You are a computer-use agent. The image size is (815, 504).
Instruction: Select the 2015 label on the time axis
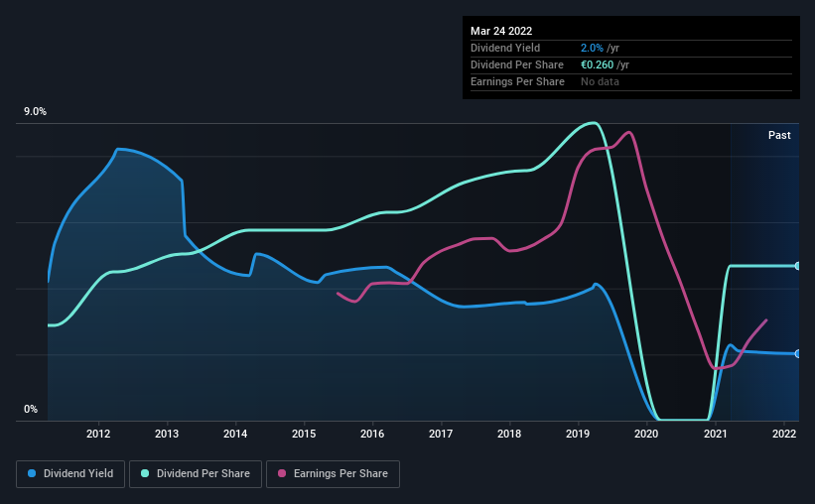[304, 434]
